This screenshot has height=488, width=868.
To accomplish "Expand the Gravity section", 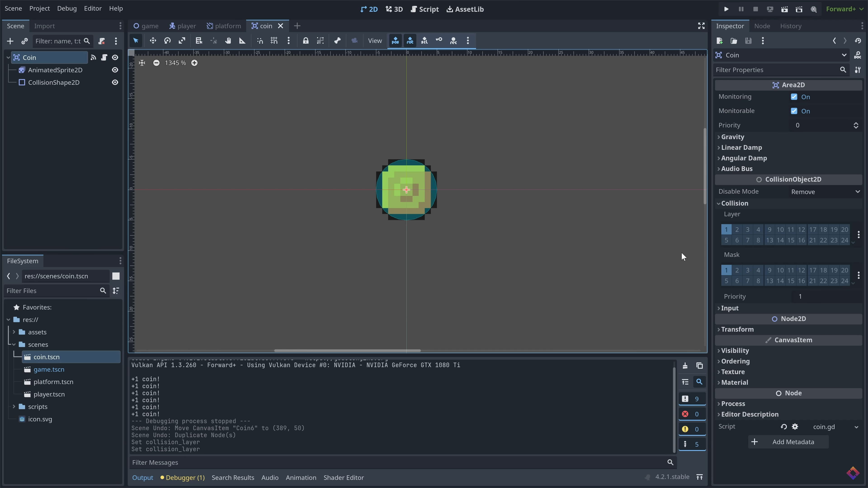I will pos(733,137).
